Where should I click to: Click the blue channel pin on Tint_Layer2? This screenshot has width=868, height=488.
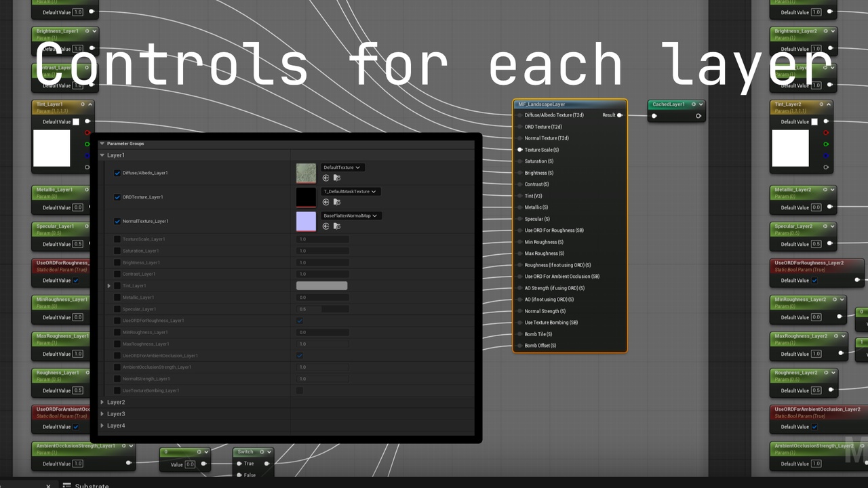pyautogui.click(x=826, y=156)
